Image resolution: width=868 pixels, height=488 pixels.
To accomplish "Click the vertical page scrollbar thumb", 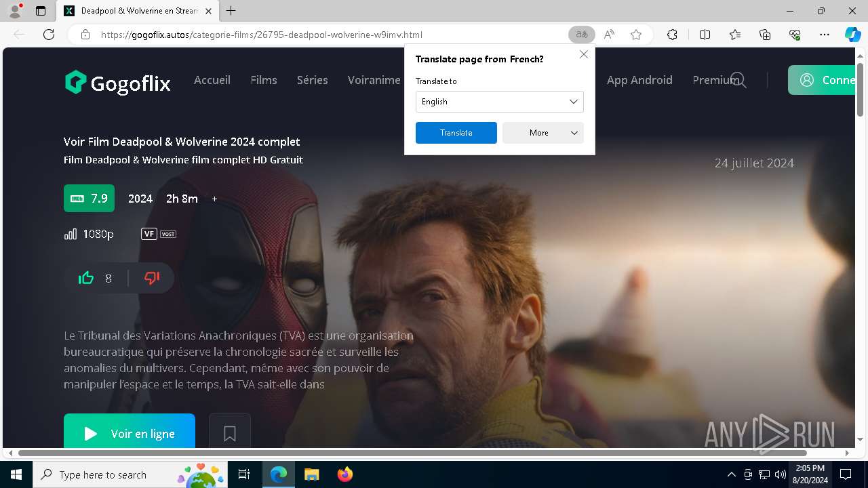I will coord(861,89).
